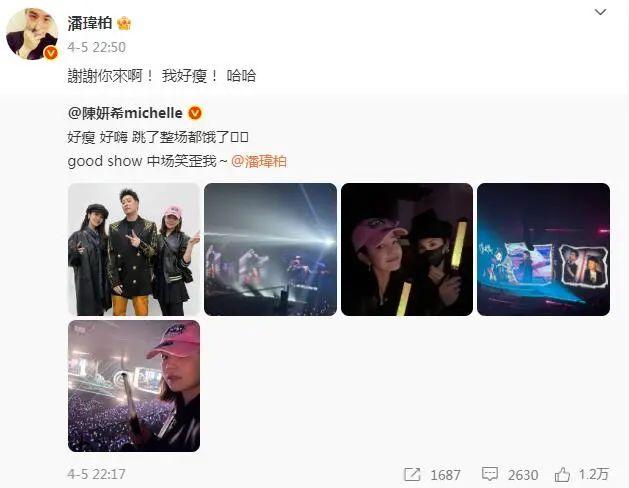Open the stage screens blue light photo
Screen dimensions: 629x488
[544, 249]
